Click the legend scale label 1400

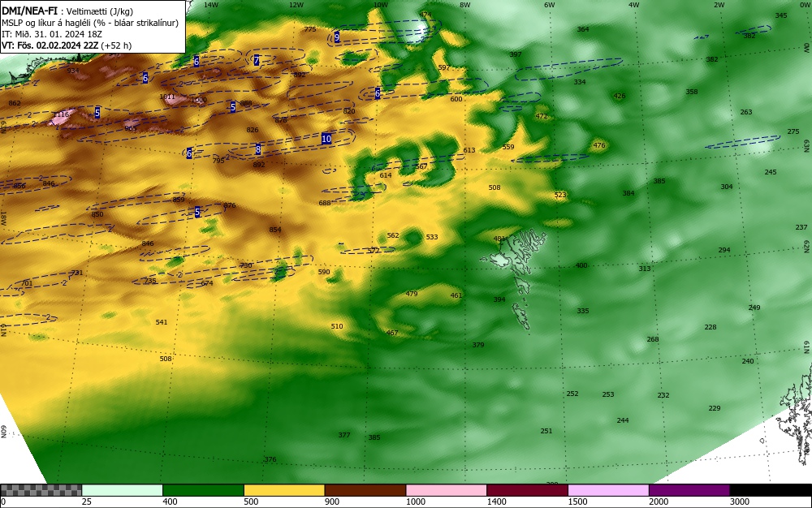[496, 502]
